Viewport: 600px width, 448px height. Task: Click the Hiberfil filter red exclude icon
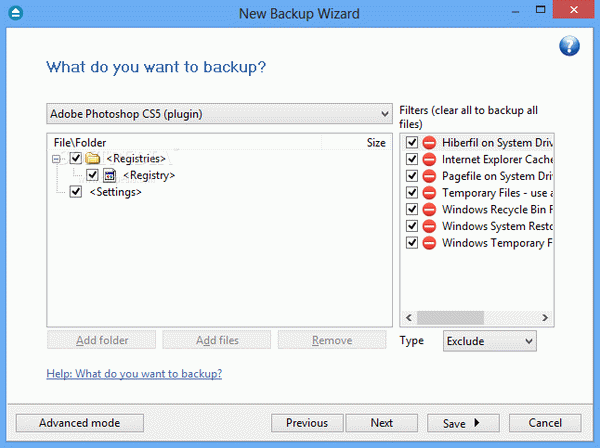point(429,143)
